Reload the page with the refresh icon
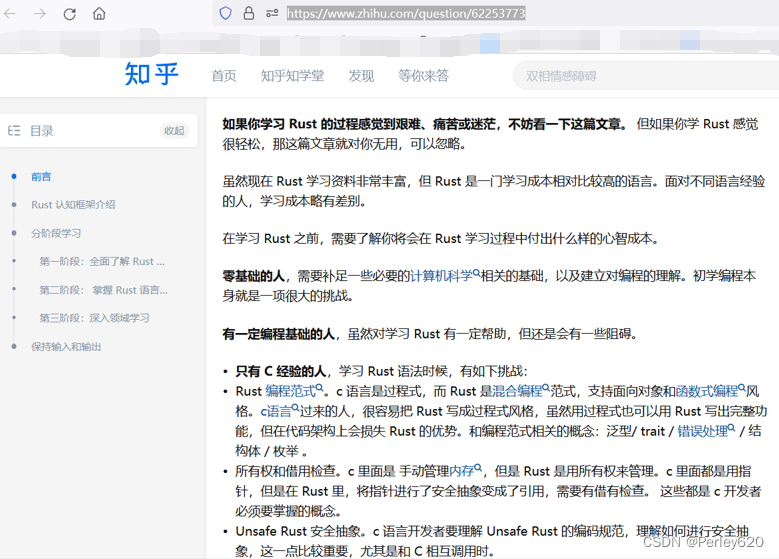779x559 pixels. [70, 13]
